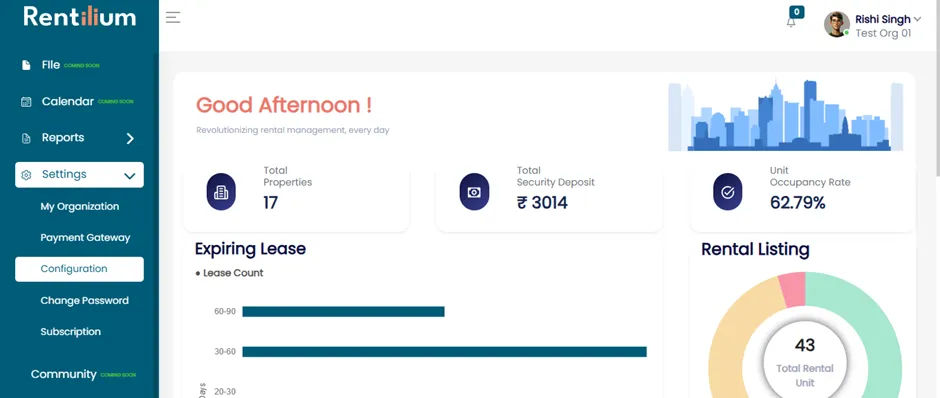Collapse the Settings menu chevron
This screenshot has height=398, width=940.
pos(129,176)
